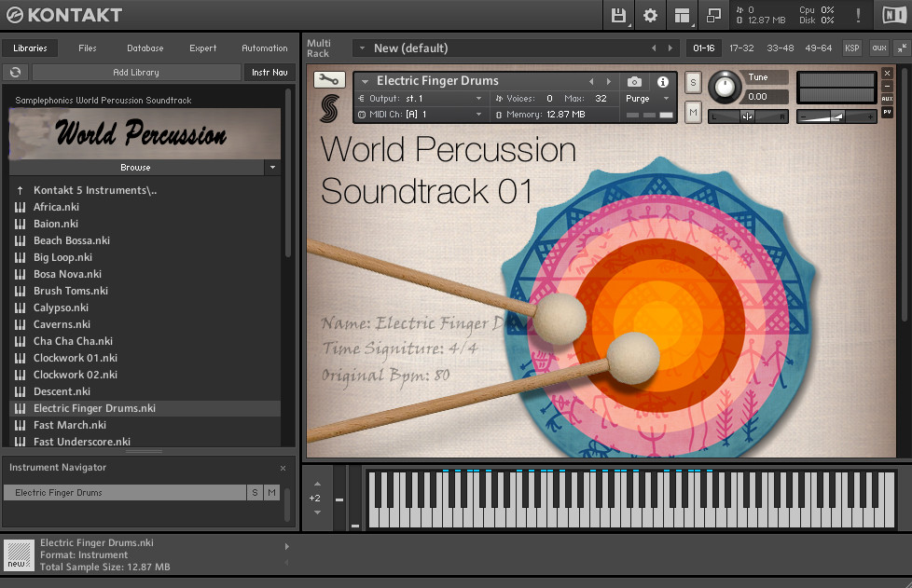Select the Libraries tab

point(30,48)
